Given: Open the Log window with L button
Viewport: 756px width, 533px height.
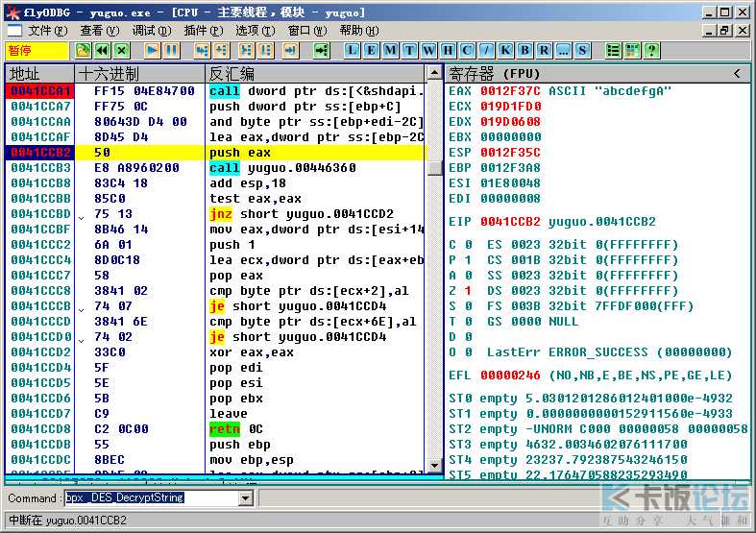Looking at the screenshot, I should pos(352,50).
